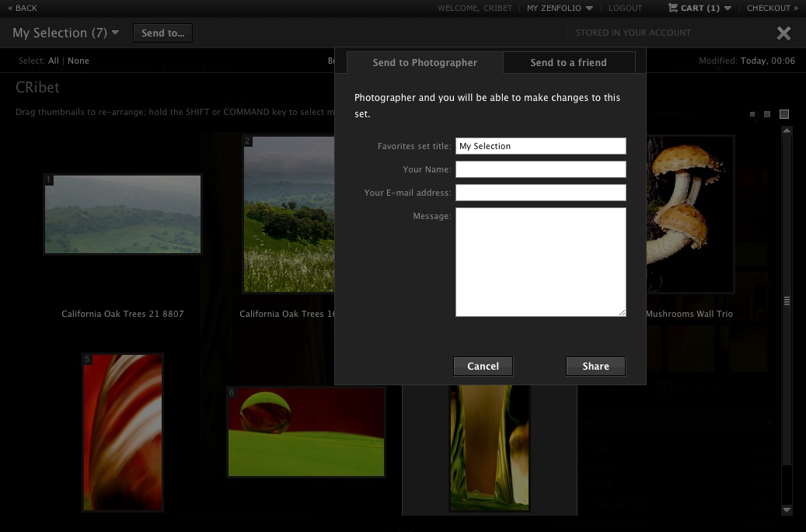Open the CART dropdown arrow

727,8
